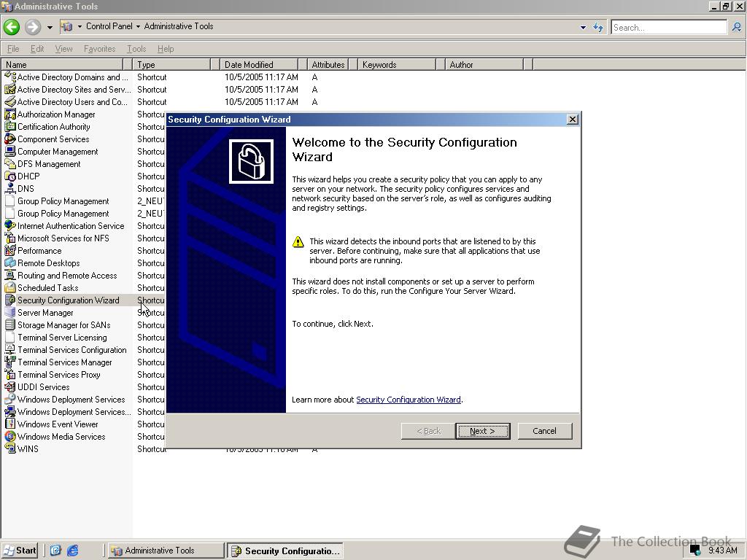Image resolution: width=747 pixels, height=560 pixels.
Task: Select the Windows Media Services icon
Action: tap(10, 436)
